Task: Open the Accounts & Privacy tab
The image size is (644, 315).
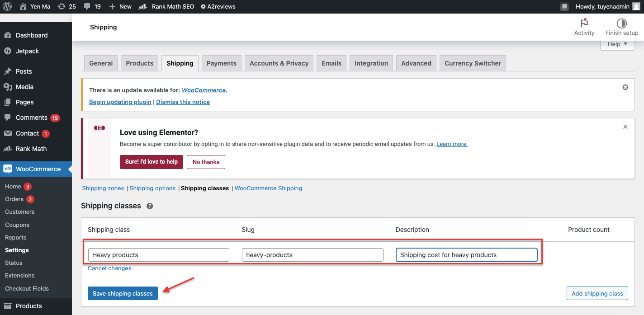Action: tap(279, 63)
